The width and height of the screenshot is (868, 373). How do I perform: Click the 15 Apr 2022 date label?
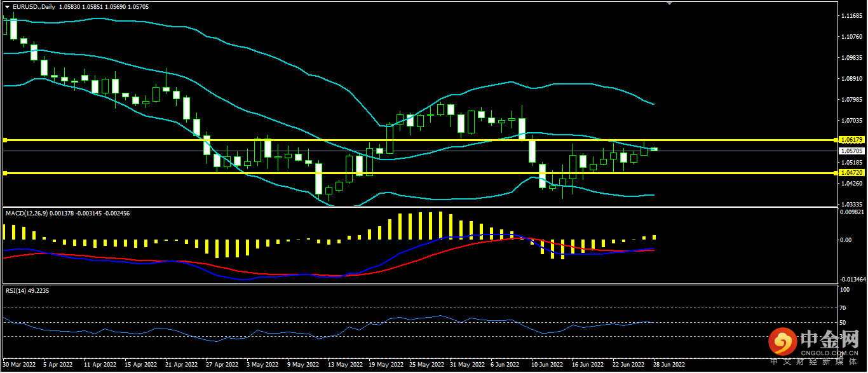pos(140,365)
